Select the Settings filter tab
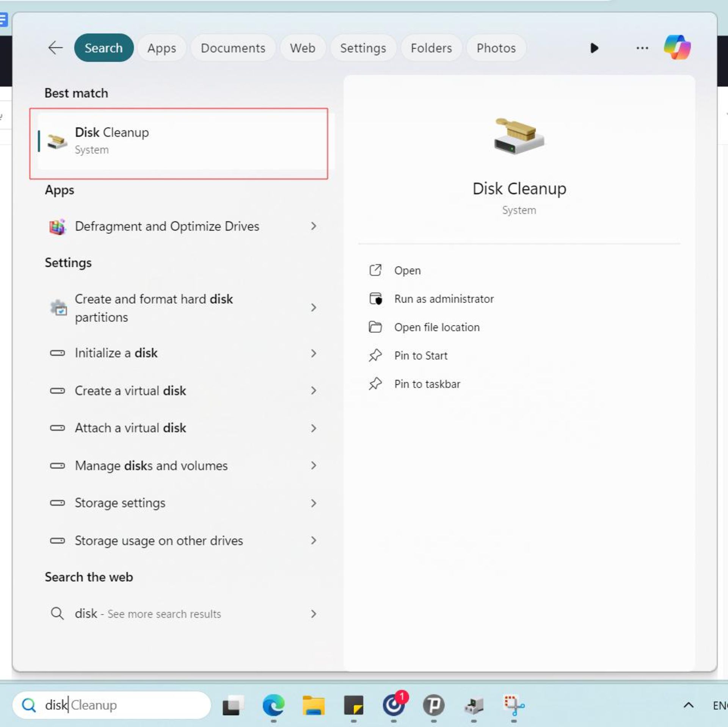 (363, 48)
